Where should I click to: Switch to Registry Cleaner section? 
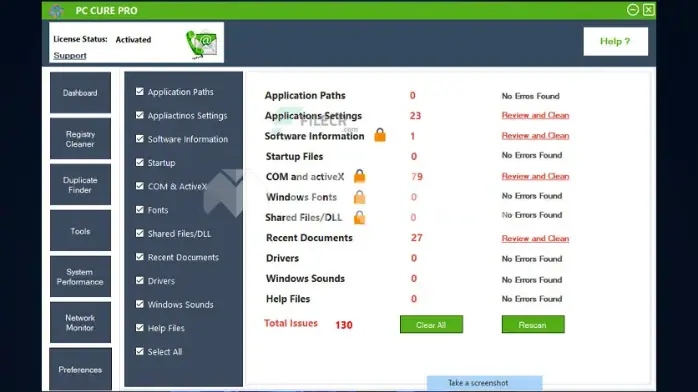point(80,139)
